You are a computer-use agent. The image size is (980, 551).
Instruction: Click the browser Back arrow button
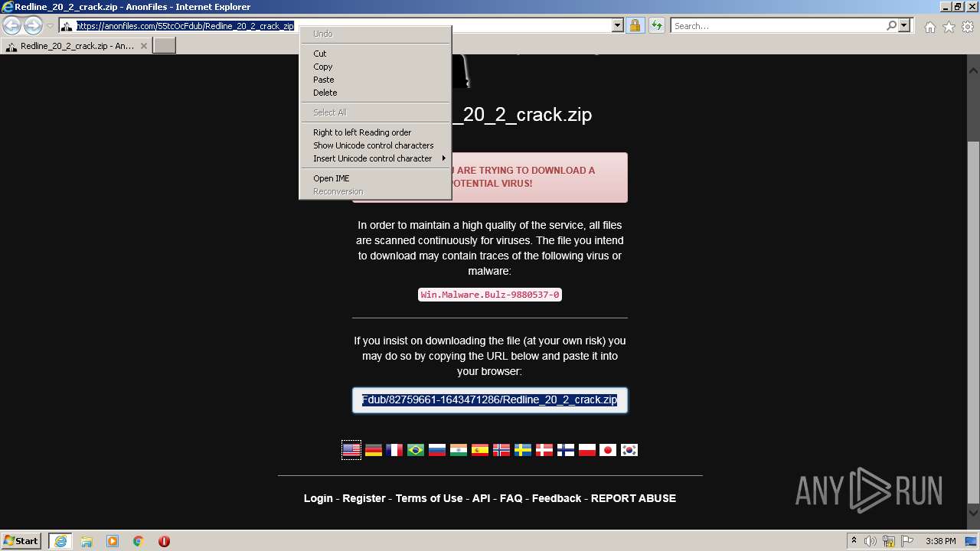click(x=11, y=26)
